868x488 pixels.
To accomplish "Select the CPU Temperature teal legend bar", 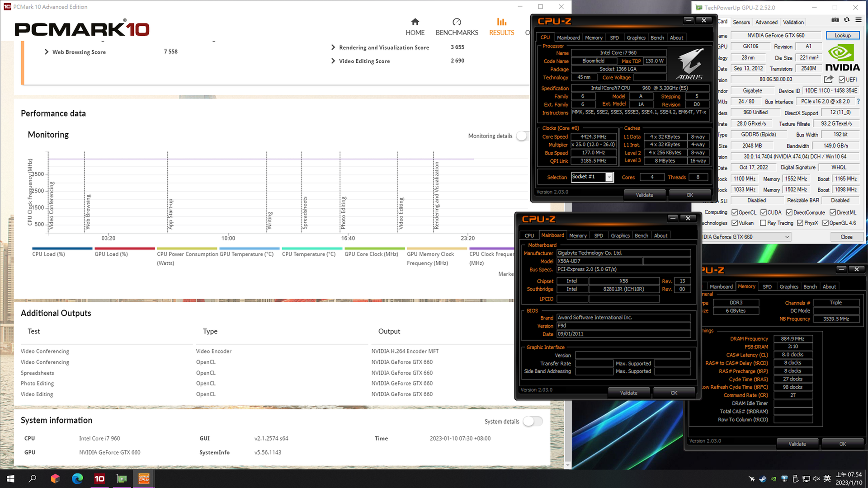I will coord(311,249).
